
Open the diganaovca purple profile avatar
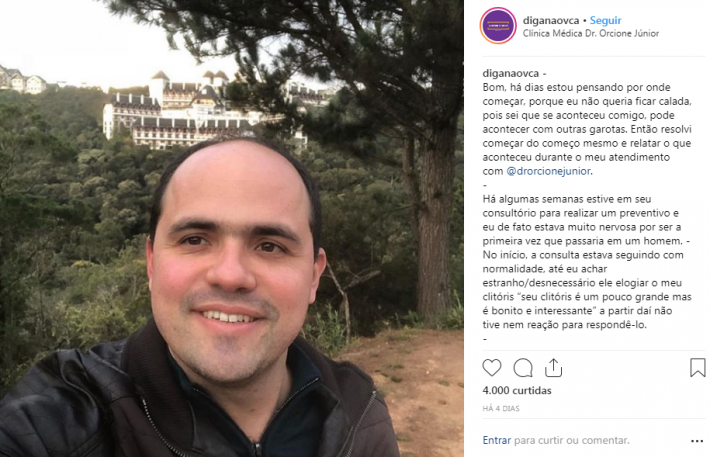[x=498, y=25]
